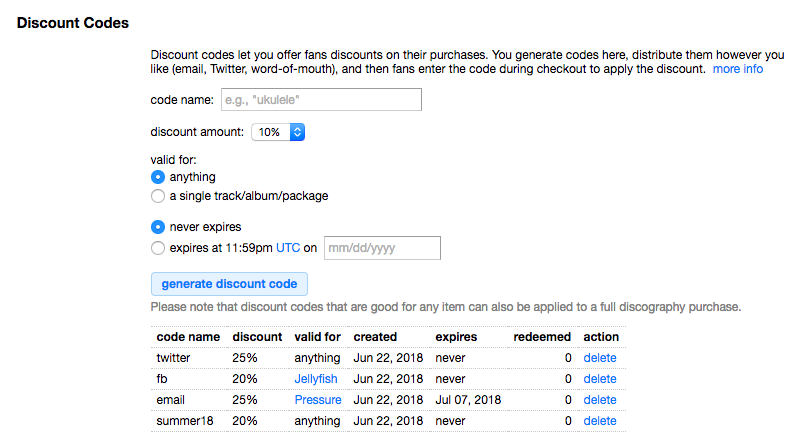This screenshot has width=810, height=448.
Task: Delete the twitter discount code
Action: point(600,358)
